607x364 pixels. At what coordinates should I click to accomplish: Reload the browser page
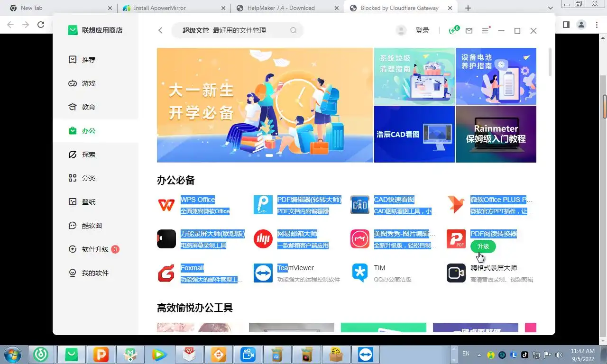[41, 25]
